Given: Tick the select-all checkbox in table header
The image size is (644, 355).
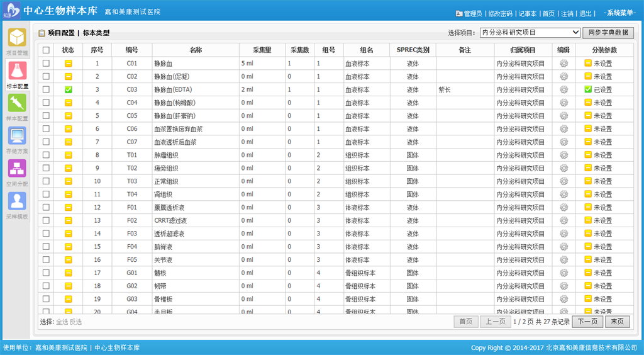Looking at the screenshot, I should point(46,50).
